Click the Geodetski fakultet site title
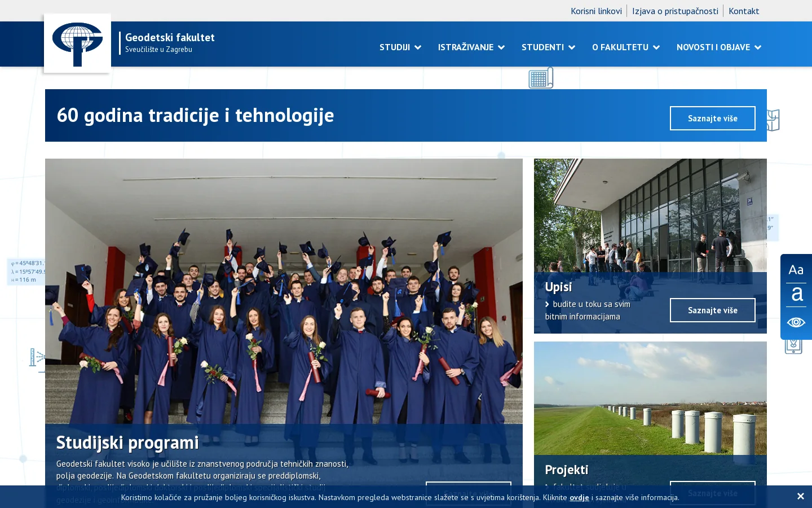The image size is (812, 508). coord(170,37)
